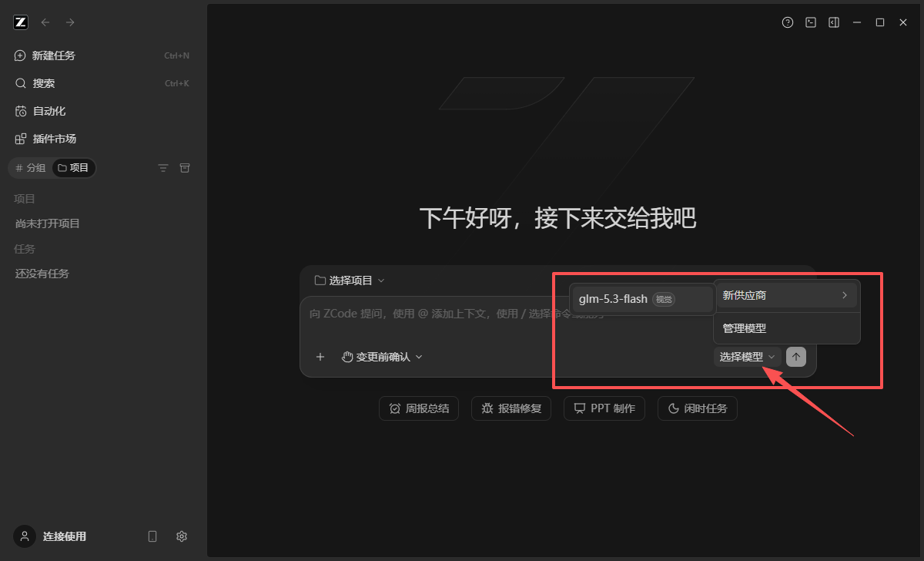The height and width of the screenshot is (561, 924).
Task: Select the glm-5.3-flash model
Action: pyautogui.click(x=642, y=299)
